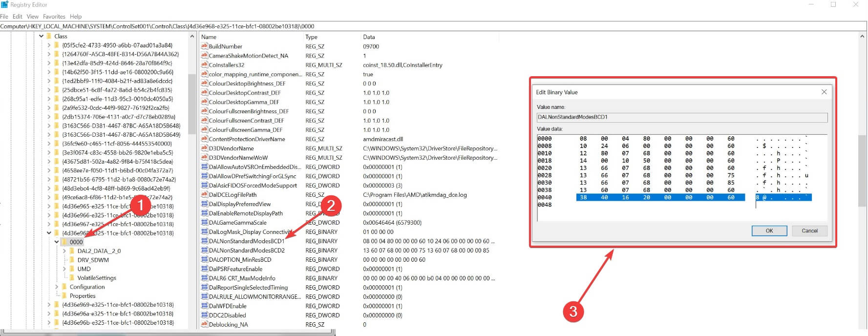
Task: Click the DALNonStandardModesBCD1 binary value icon
Action: pos(204,241)
